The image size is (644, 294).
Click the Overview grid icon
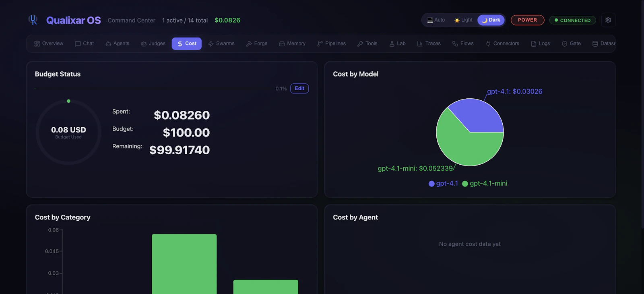pyautogui.click(x=37, y=44)
